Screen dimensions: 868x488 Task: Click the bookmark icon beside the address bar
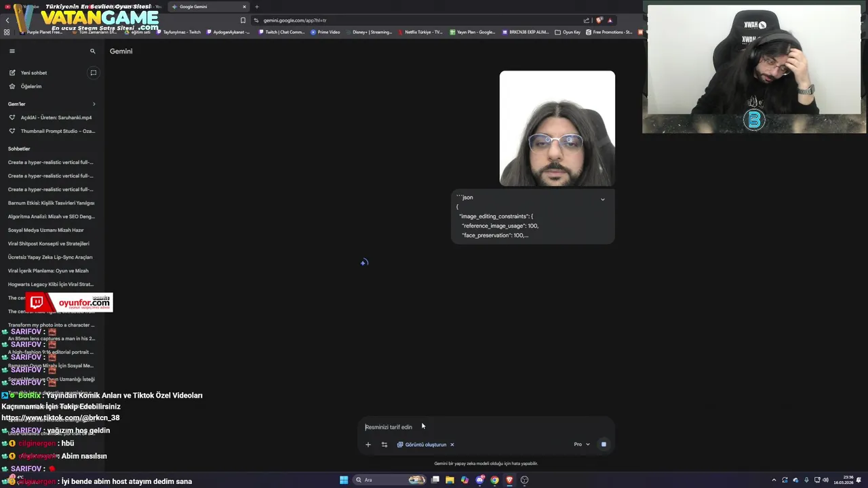point(243,20)
